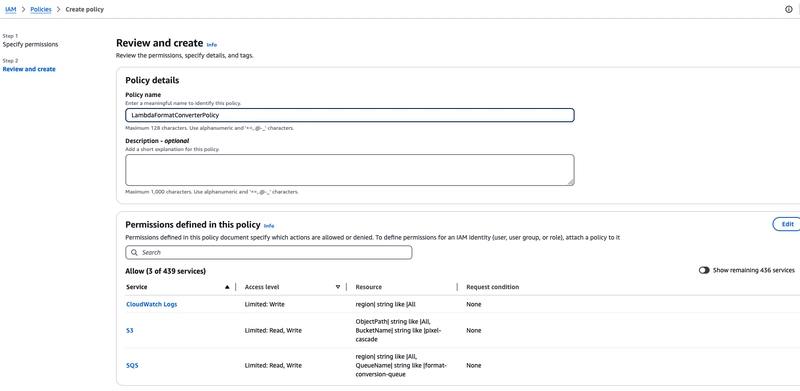Click the Access level column header
This screenshot has width=800, height=391.
[x=262, y=287]
